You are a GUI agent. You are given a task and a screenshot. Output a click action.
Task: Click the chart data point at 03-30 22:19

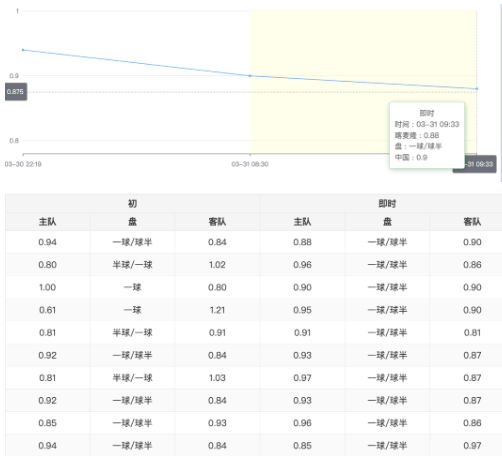[23, 50]
